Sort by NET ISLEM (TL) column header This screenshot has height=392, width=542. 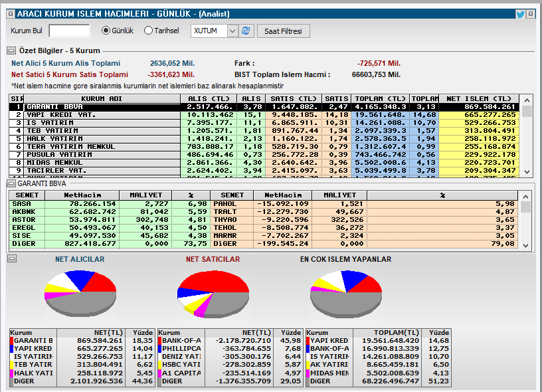479,98
